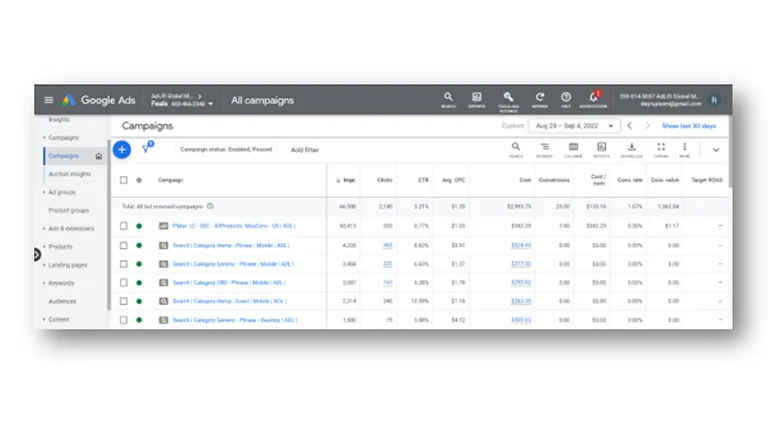Click the sidebar vertical scrollbar
This screenshot has width=768, height=424.
(108, 225)
